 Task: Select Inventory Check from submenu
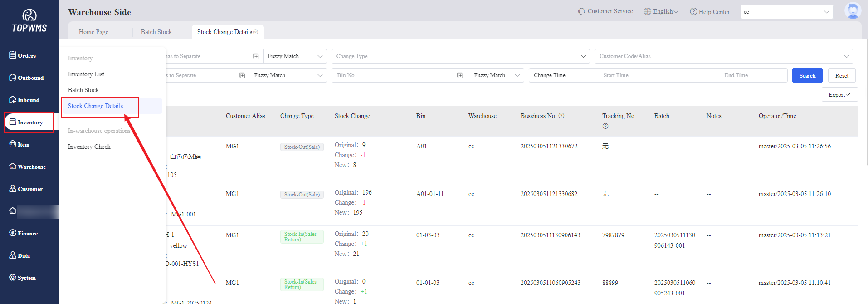[89, 147]
